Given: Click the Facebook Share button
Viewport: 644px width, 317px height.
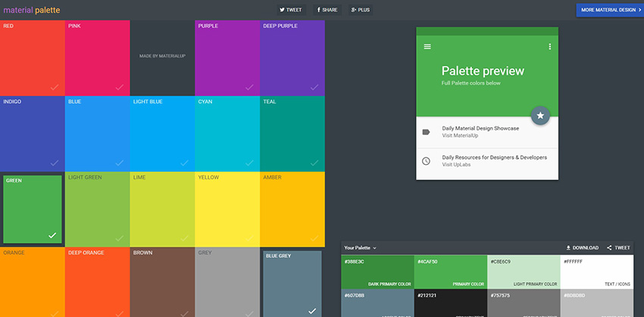Looking at the screenshot, I should [327, 11].
